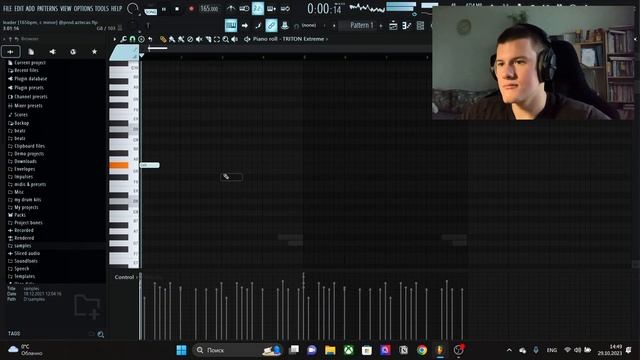Toggle the wait-for-input countdown icon
The width and height of the screenshot is (640, 360).
[244, 8]
